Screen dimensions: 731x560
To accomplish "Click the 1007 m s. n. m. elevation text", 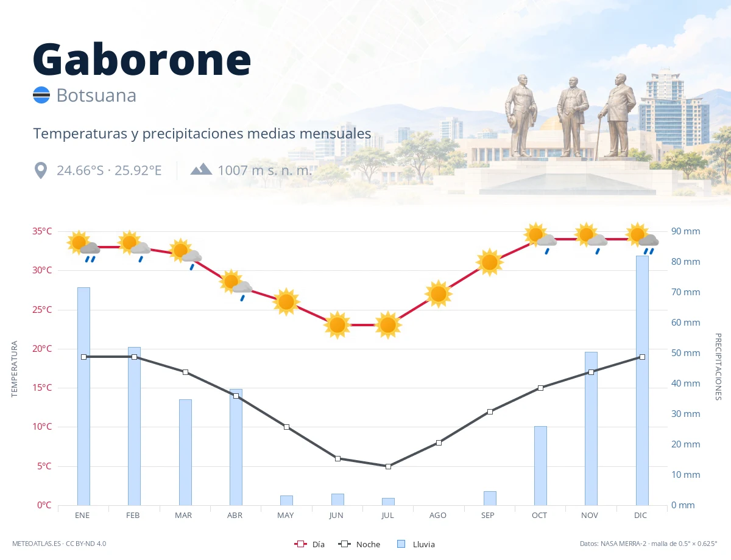I will pyautogui.click(x=264, y=170).
